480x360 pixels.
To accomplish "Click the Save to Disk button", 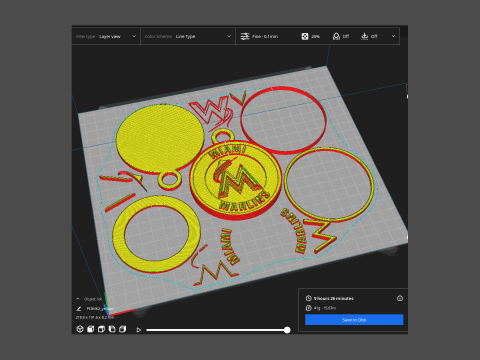I will 354,320.
